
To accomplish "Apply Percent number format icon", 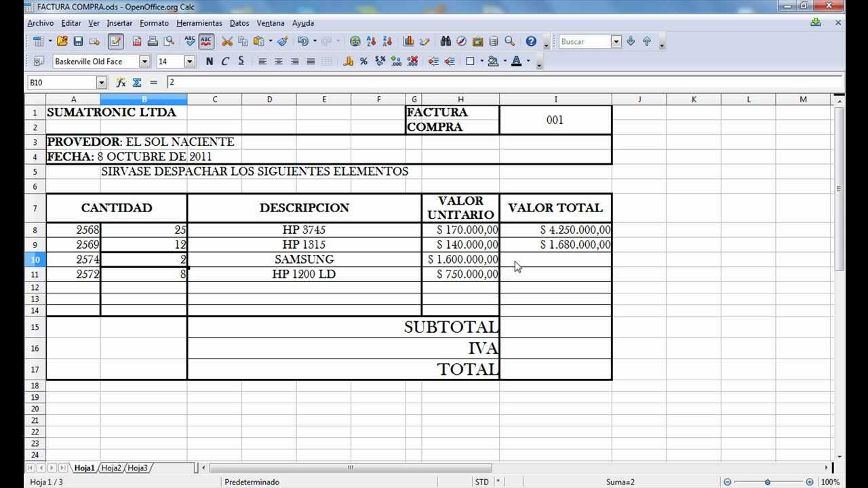I will 363,61.
